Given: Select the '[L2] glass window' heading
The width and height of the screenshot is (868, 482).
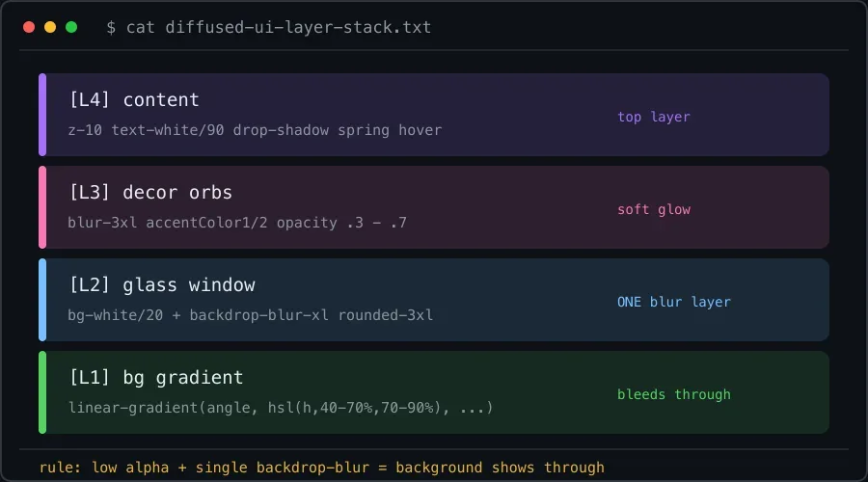Looking at the screenshot, I should click(162, 284).
